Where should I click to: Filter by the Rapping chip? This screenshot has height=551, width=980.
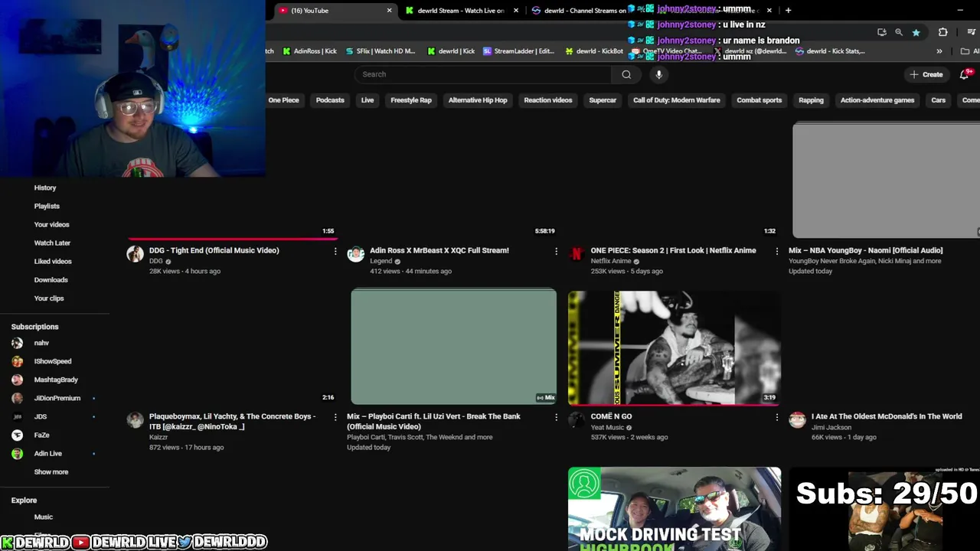tap(811, 100)
